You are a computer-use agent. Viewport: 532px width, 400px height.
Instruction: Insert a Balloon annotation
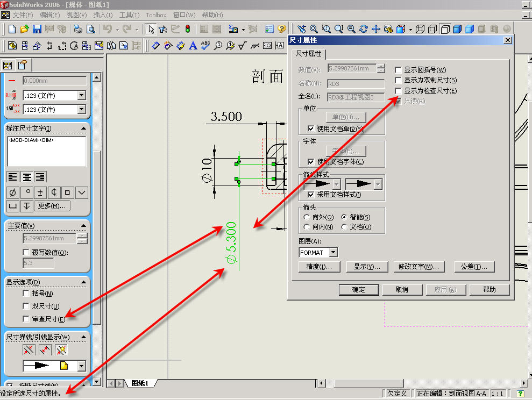click(218, 45)
